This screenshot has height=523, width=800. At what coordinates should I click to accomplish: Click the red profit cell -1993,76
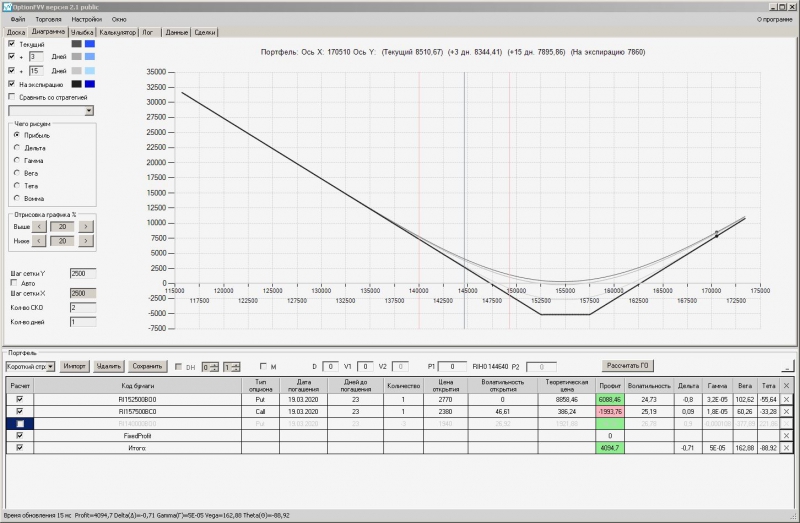click(x=610, y=412)
